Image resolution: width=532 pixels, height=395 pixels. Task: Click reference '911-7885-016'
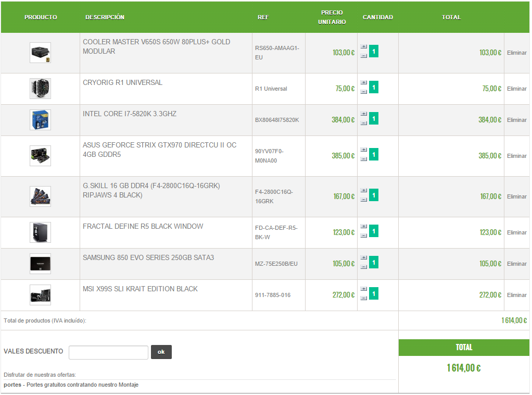[x=273, y=295]
